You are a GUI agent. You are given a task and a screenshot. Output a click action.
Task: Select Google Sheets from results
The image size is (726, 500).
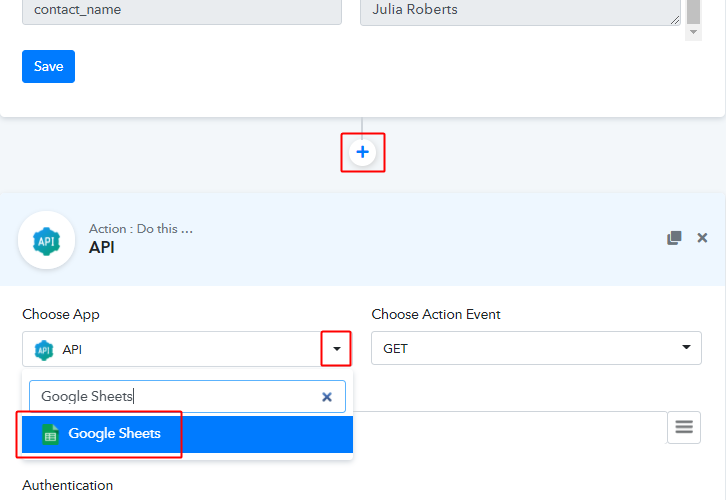tap(187, 434)
